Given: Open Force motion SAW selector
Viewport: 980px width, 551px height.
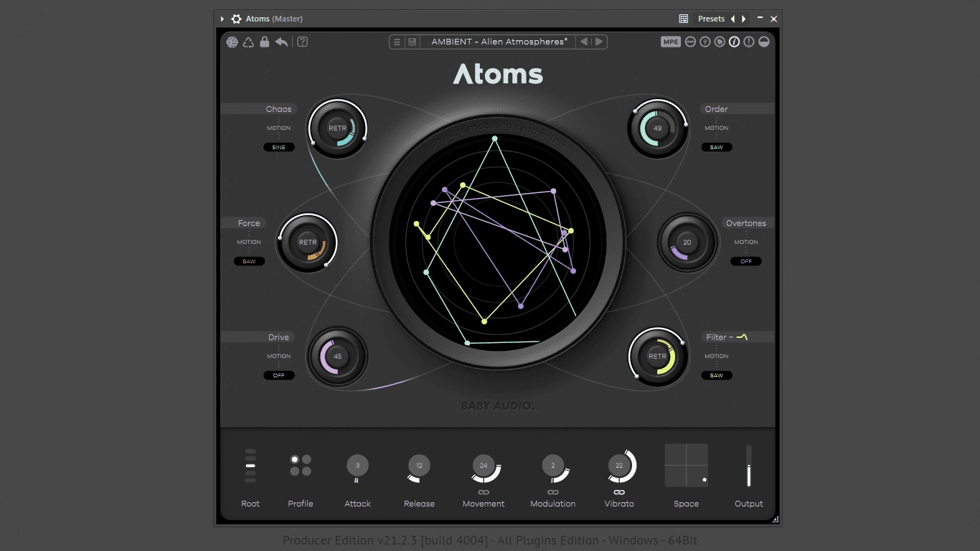Looking at the screenshot, I should [x=249, y=261].
